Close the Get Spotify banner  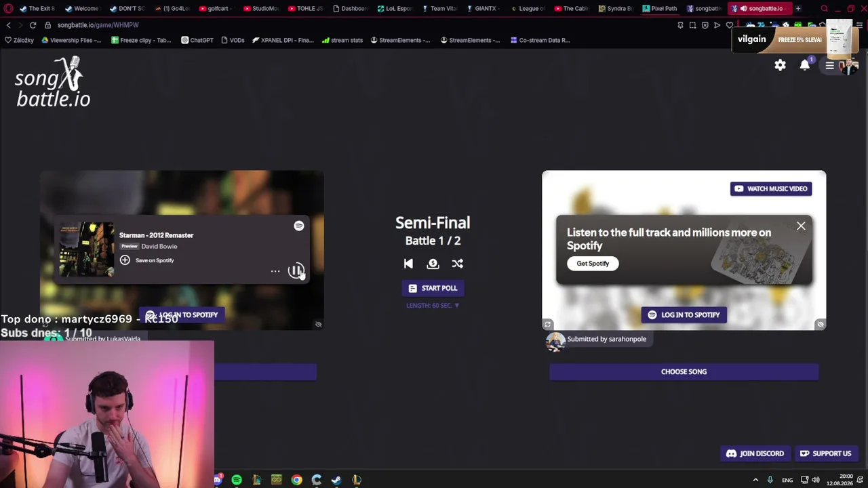point(801,226)
